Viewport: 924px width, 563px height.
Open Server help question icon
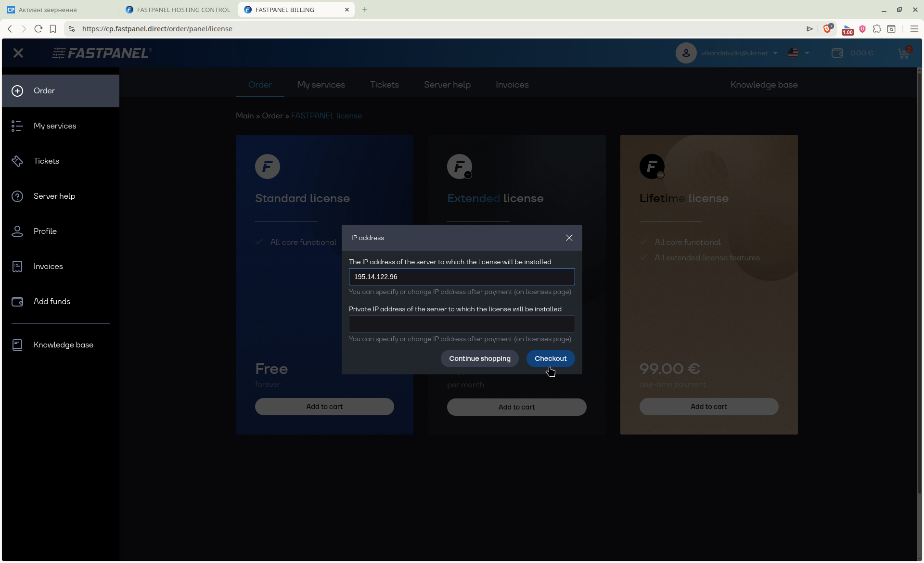click(x=17, y=196)
